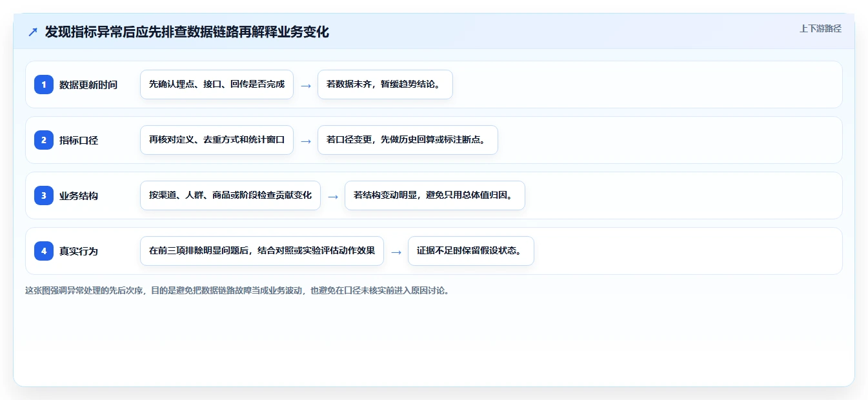Select the 数据更新时间 step label
868x400 pixels.
(x=88, y=85)
